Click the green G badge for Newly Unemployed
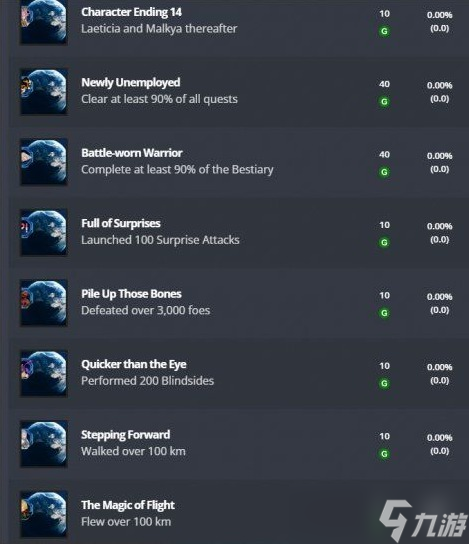This screenshot has height=544, width=469. pos(384,101)
